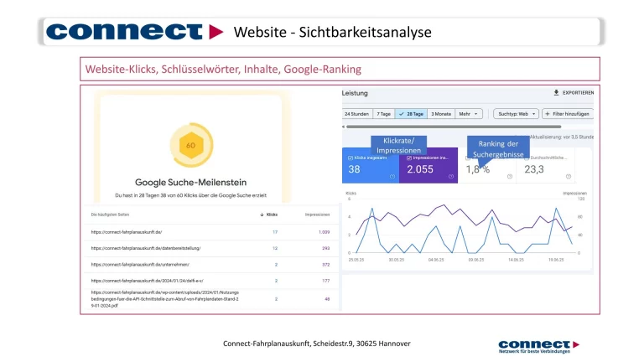This screenshot has width=644, height=362.
Task: Select the 24 Stunden range tab
Action: tap(356, 114)
